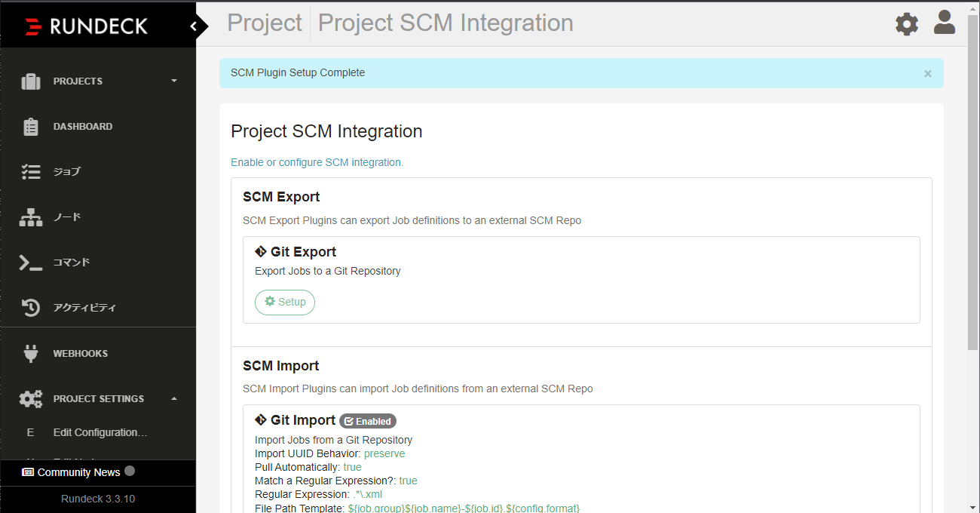Click the Webhooks plug icon

31,353
